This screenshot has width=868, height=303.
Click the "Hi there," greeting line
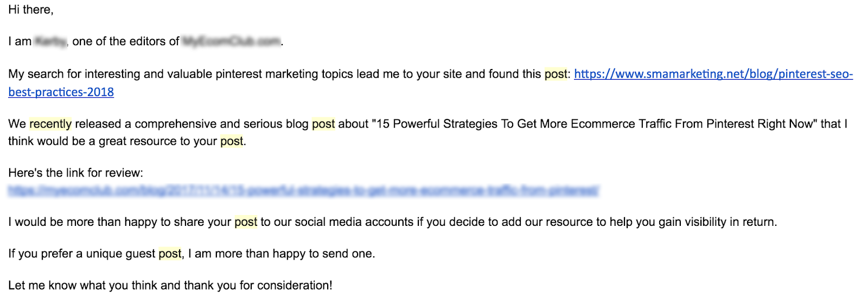coord(31,10)
